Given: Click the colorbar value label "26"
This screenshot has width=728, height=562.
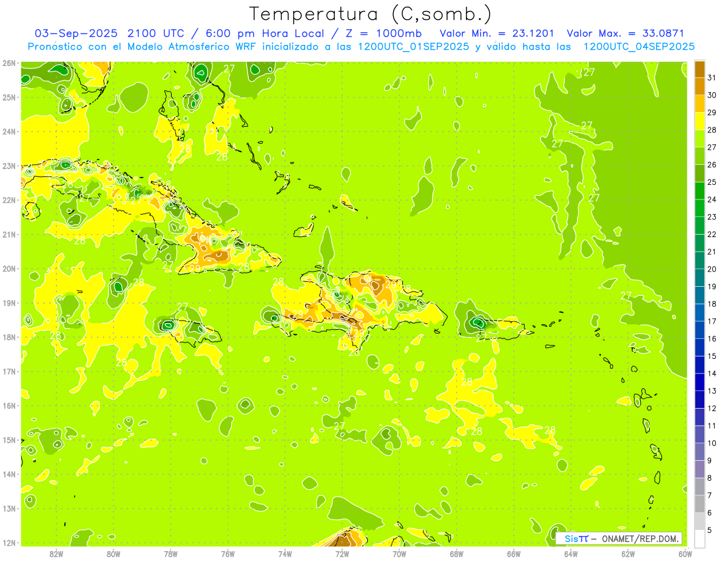Looking at the screenshot, I should coord(712,164).
